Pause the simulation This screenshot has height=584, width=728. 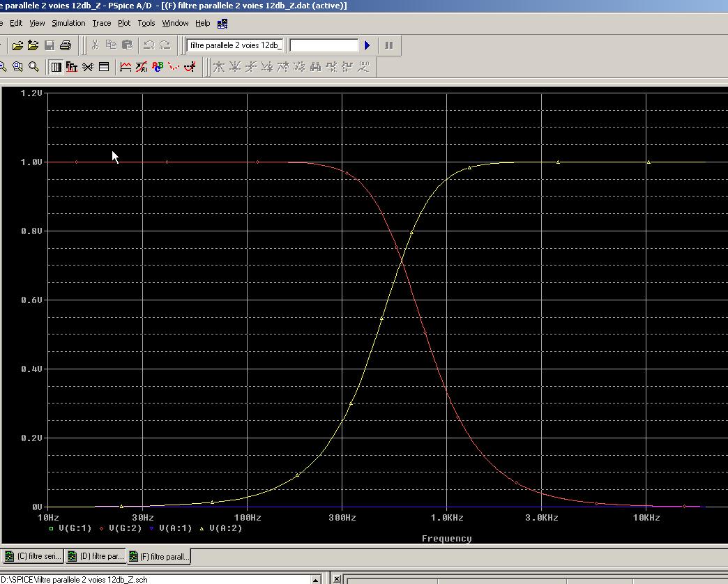tap(389, 45)
